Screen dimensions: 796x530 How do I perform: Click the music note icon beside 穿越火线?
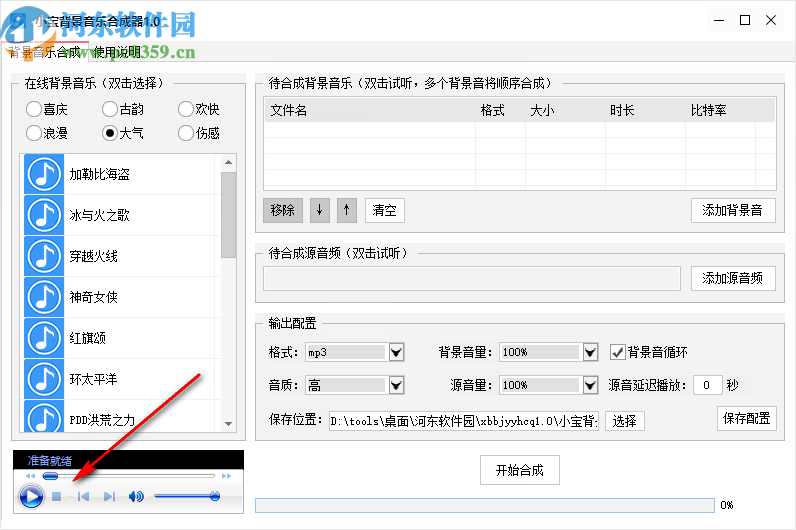pos(44,256)
